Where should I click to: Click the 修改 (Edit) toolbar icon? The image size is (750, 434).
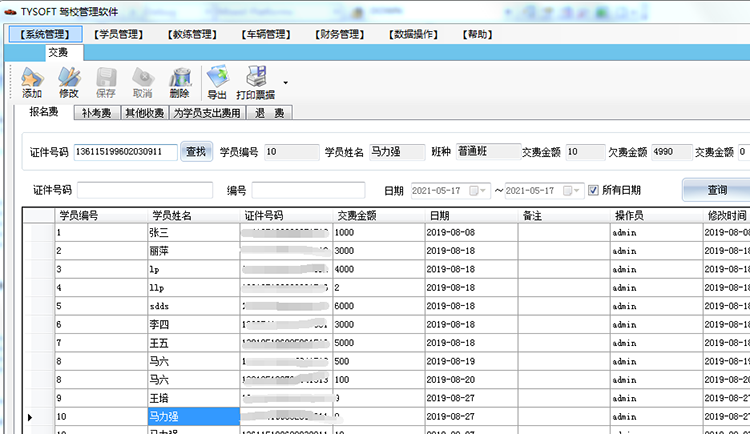pyautogui.click(x=68, y=78)
